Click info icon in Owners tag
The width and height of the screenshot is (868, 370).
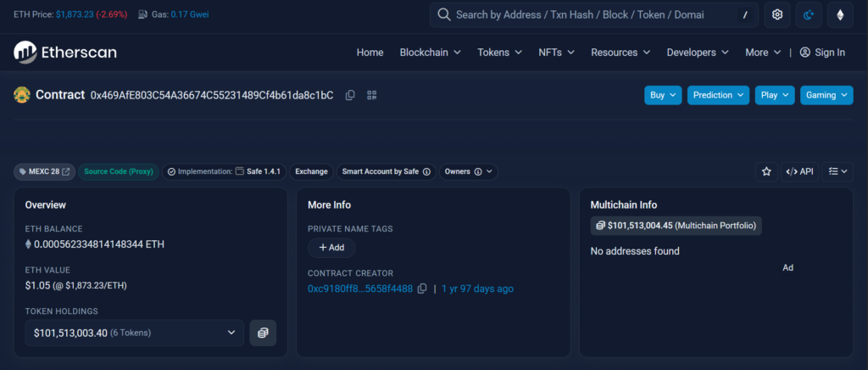[478, 171]
